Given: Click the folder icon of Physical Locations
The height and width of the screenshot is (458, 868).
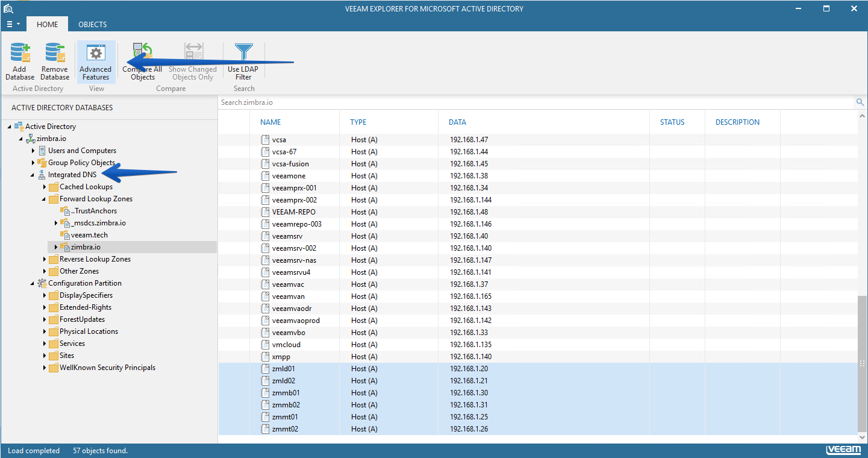Looking at the screenshot, I should 54,331.
